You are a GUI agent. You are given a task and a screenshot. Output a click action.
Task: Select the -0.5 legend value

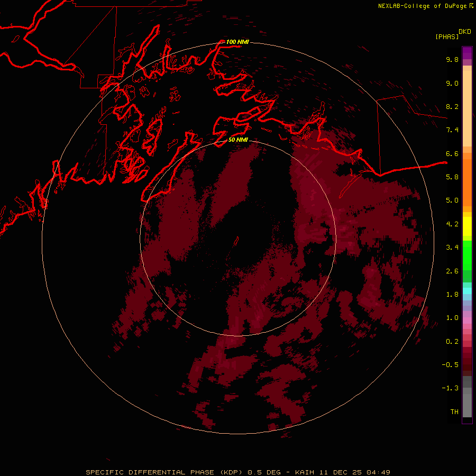[450, 365]
